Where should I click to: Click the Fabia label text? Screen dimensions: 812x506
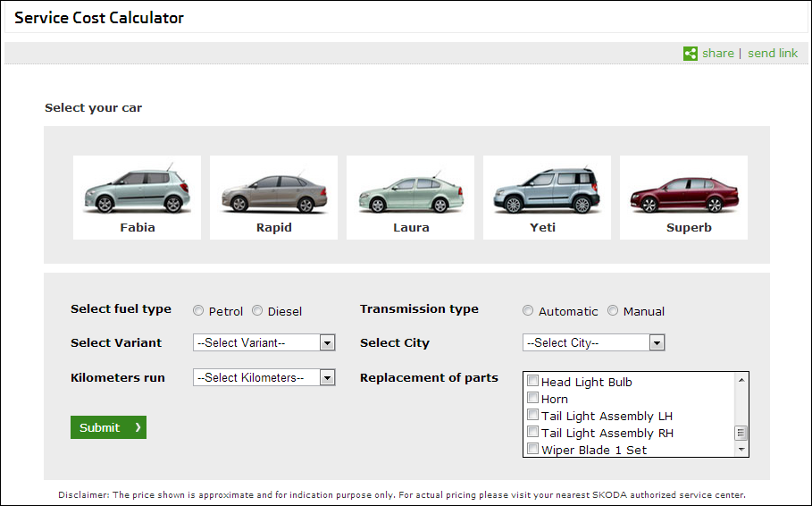138,228
